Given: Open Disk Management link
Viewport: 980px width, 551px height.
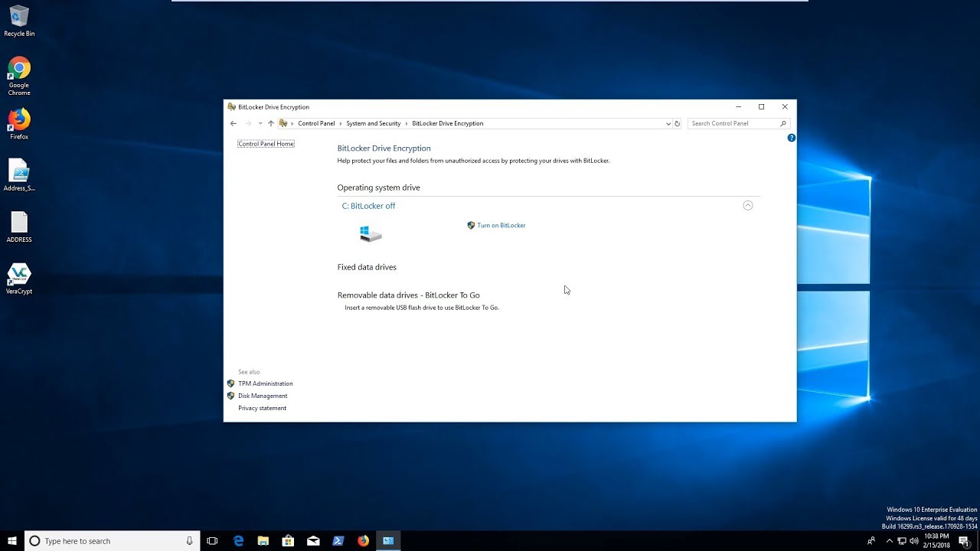Looking at the screenshot, I should [263, 396].
